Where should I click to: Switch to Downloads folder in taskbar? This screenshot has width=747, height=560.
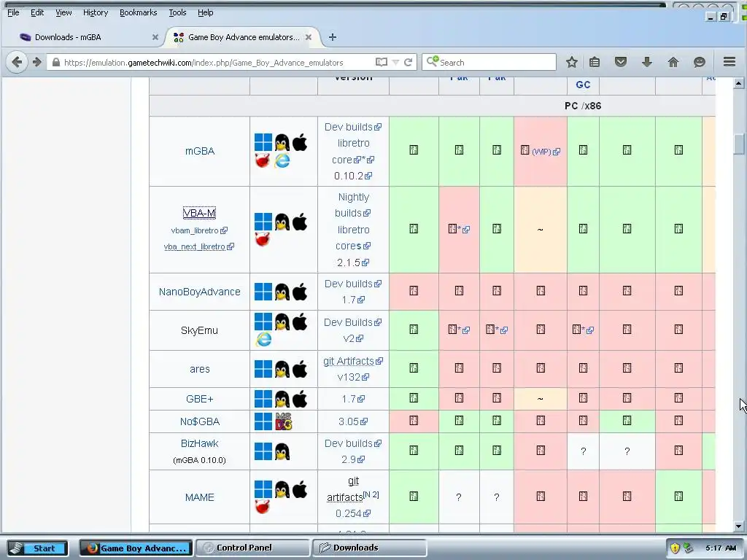click(x=369, y=548)
